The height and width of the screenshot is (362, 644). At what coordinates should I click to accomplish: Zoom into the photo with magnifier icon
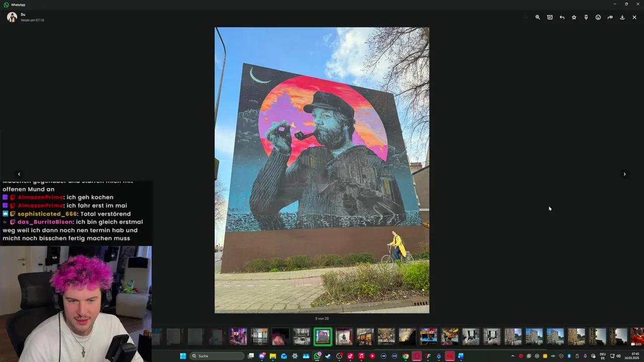[x=537, y=17]
